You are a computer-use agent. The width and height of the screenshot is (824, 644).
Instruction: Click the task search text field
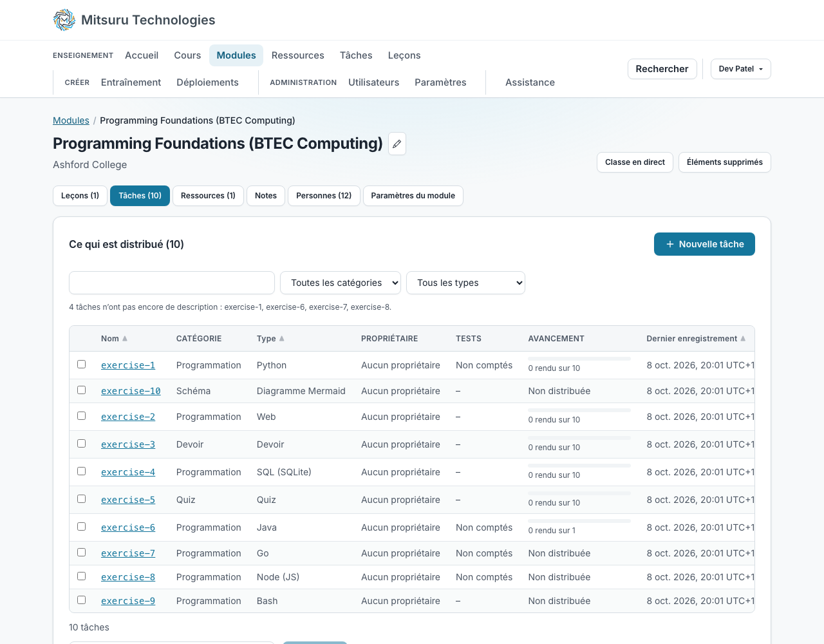coord(172,283)
